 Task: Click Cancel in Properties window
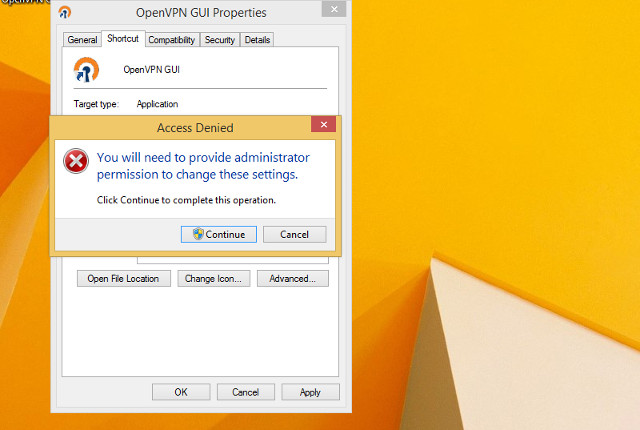point(246,392)
